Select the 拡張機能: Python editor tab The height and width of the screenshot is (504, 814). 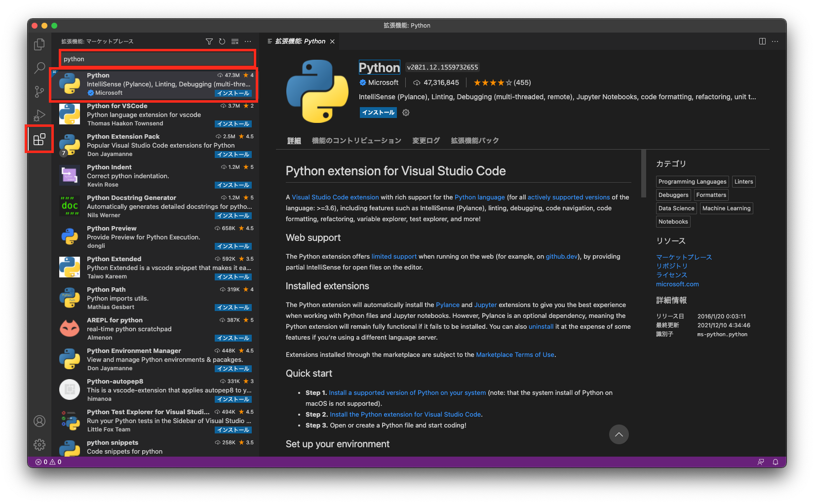pyautogui.click(x=300, y=41)
